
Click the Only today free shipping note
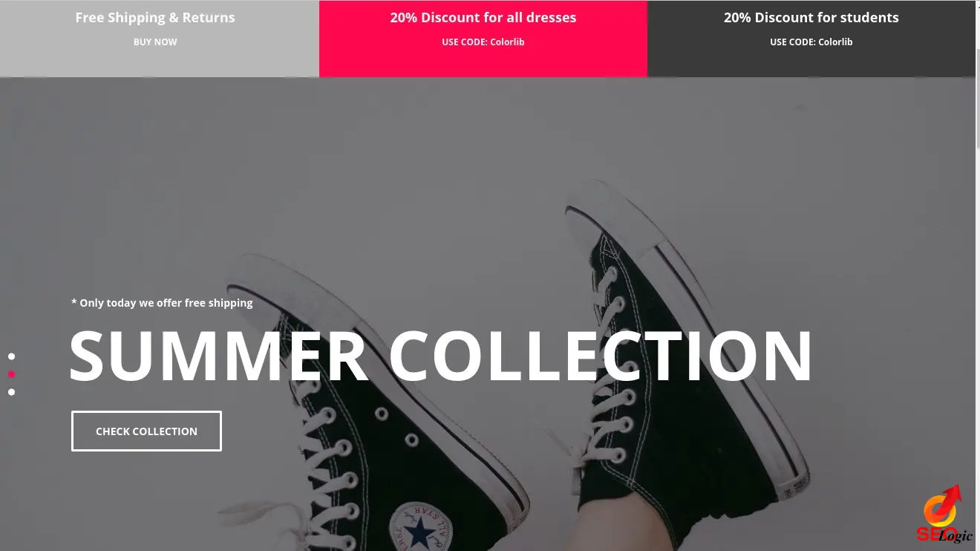[x=162, y=303]
